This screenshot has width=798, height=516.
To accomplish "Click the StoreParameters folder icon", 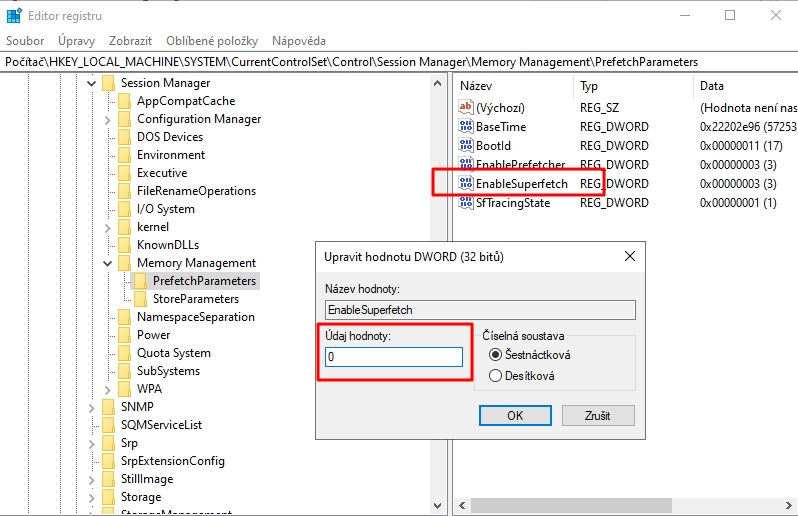I will point(141,299).
